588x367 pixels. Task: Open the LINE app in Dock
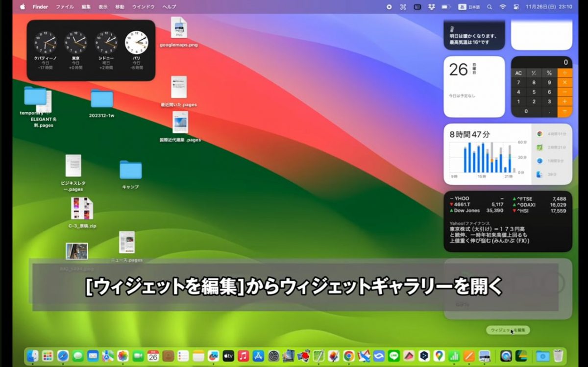394,356
